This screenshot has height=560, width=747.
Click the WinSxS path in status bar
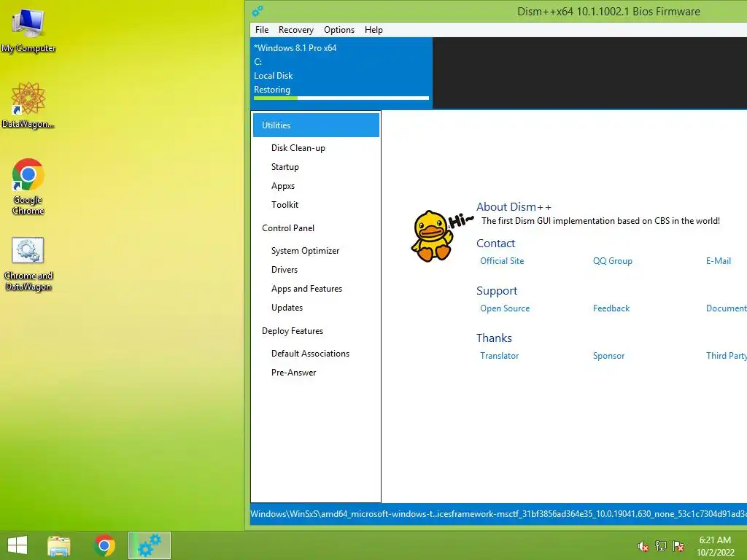(x=498, y=514)
